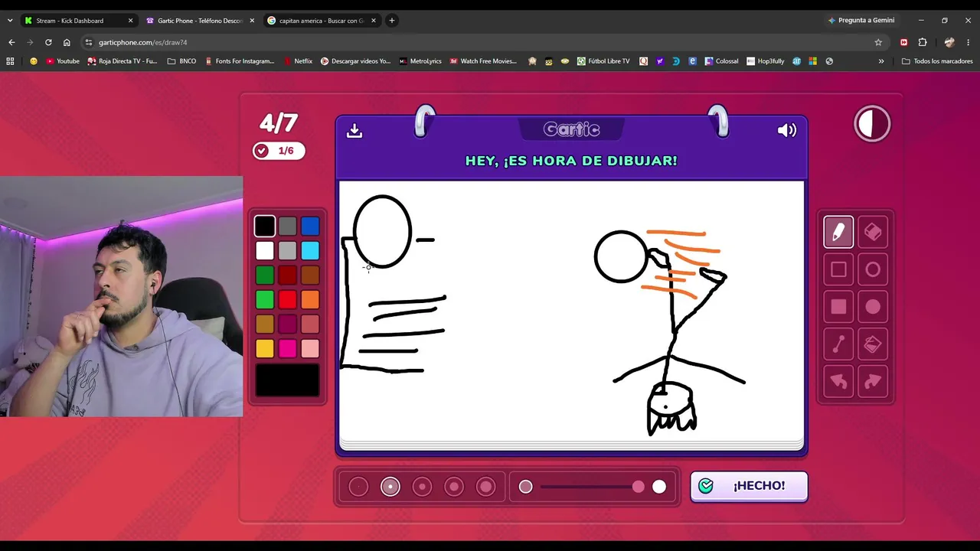
Task: Pick the black color swatch
Action: (265, 226)
